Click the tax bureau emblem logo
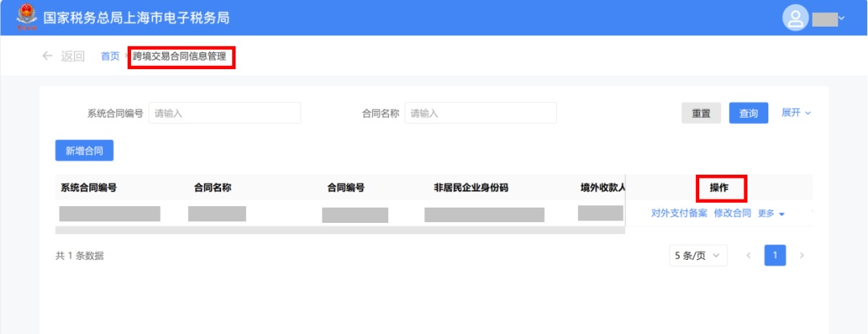 point(26,18)
